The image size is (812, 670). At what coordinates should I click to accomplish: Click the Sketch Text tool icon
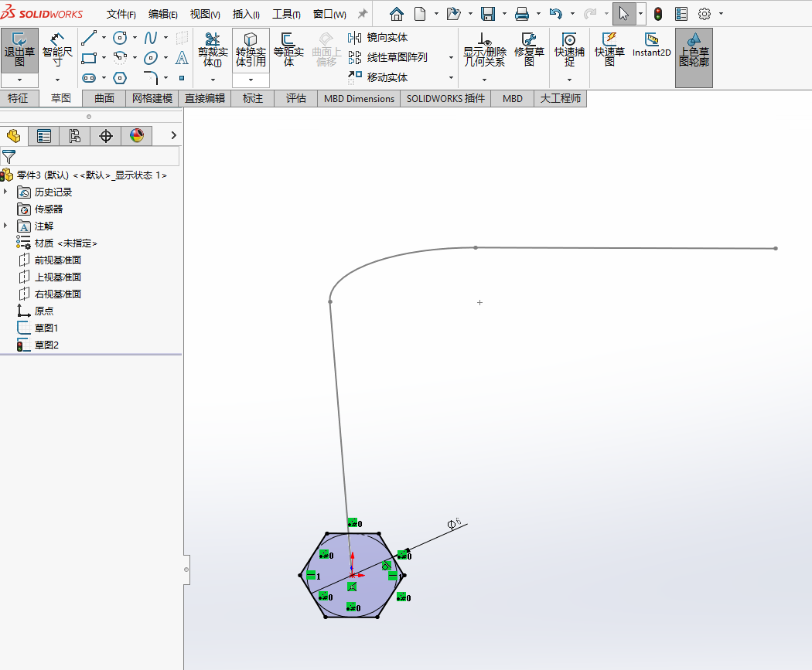(182, 58)
